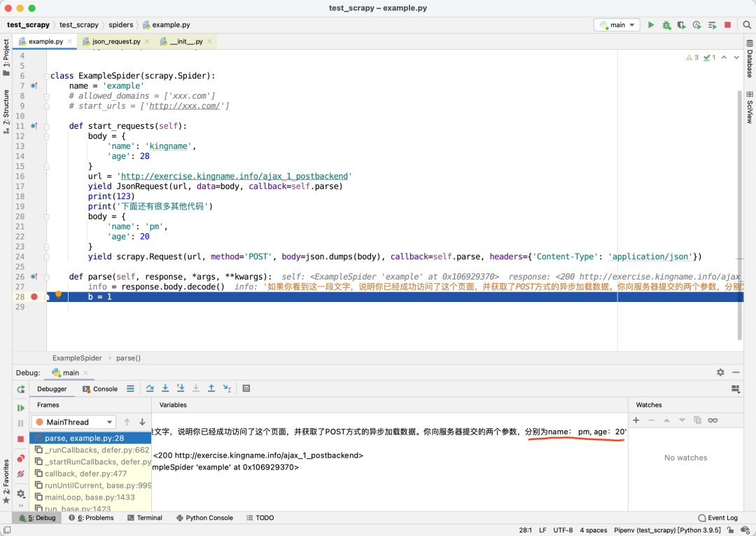Pause the program in debugger
Viewport: 756px width, 536px height.
[x=21, y=423]
